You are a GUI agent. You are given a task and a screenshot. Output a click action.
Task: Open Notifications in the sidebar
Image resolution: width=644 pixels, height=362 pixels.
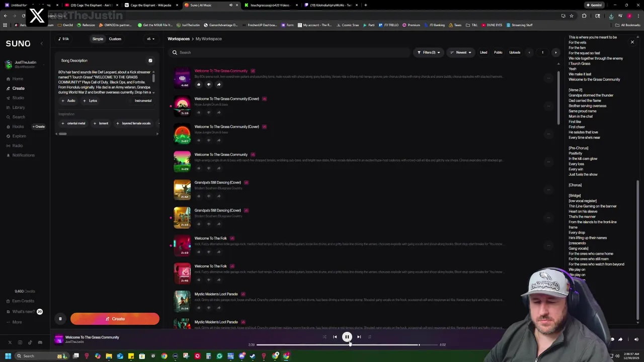point(20,155)
